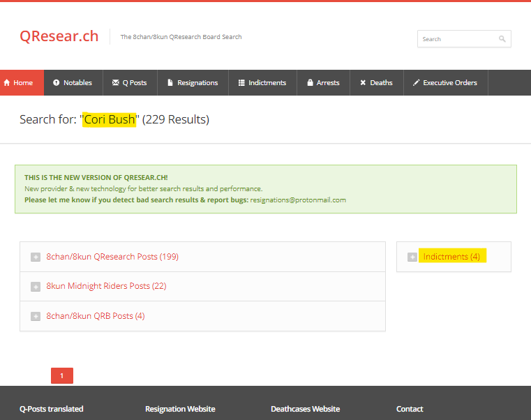Image resolution: width=531 pixels, height=420 pixels.
Task: Open 8chan/8kun QResearch Posts (199) link
Action: point(112,257)
